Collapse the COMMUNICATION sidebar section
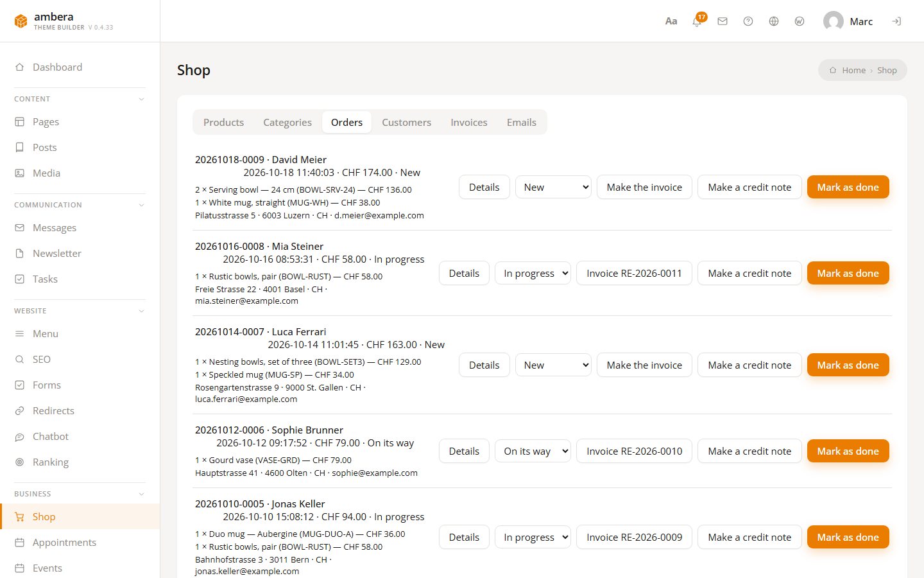 click(141, 205)
